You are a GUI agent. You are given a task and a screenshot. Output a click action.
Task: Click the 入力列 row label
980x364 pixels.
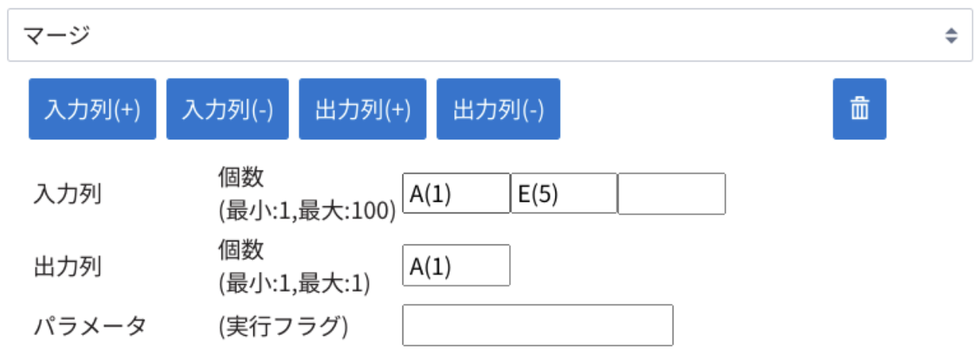(x=68, y=194)
